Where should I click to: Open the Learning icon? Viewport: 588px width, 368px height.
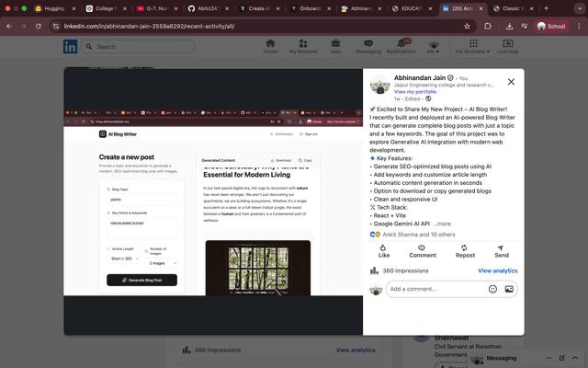[508, 47]
